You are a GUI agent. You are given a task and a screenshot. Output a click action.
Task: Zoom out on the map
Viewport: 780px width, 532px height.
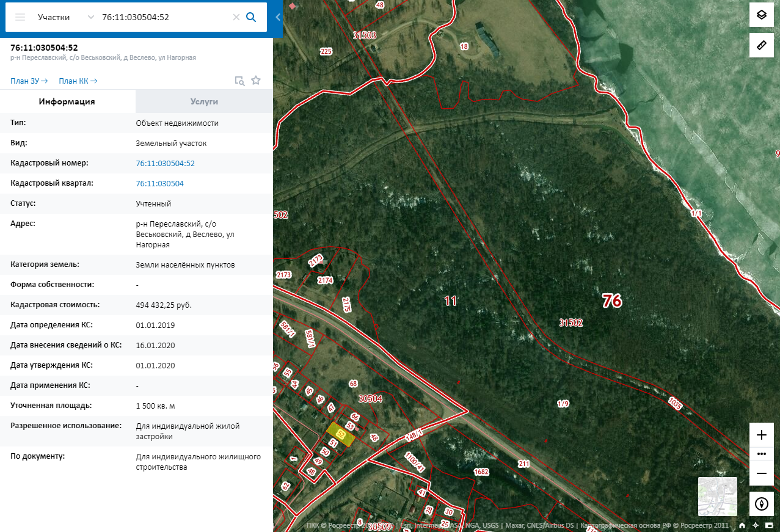[761, 473]
